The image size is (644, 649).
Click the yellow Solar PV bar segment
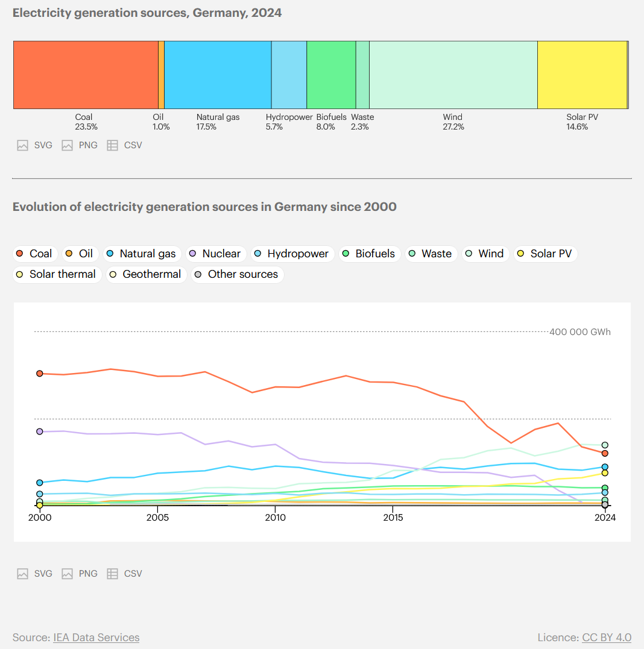[582, 75]
